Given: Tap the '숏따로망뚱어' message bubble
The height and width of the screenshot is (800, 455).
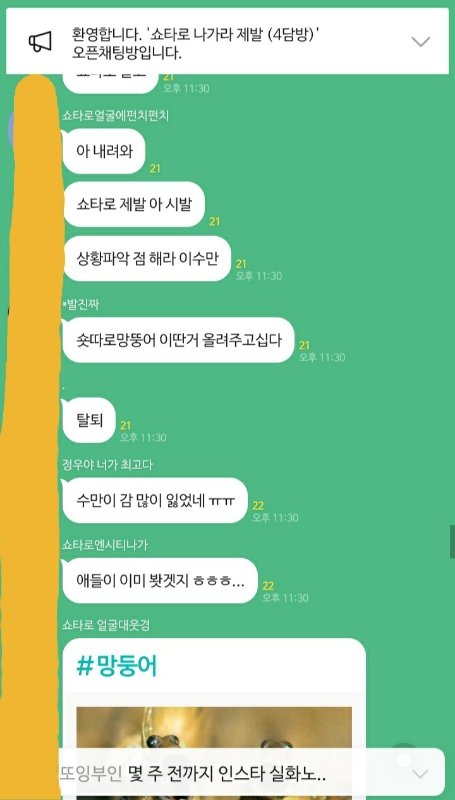Looking at the screenshot, I should point(179,340).
